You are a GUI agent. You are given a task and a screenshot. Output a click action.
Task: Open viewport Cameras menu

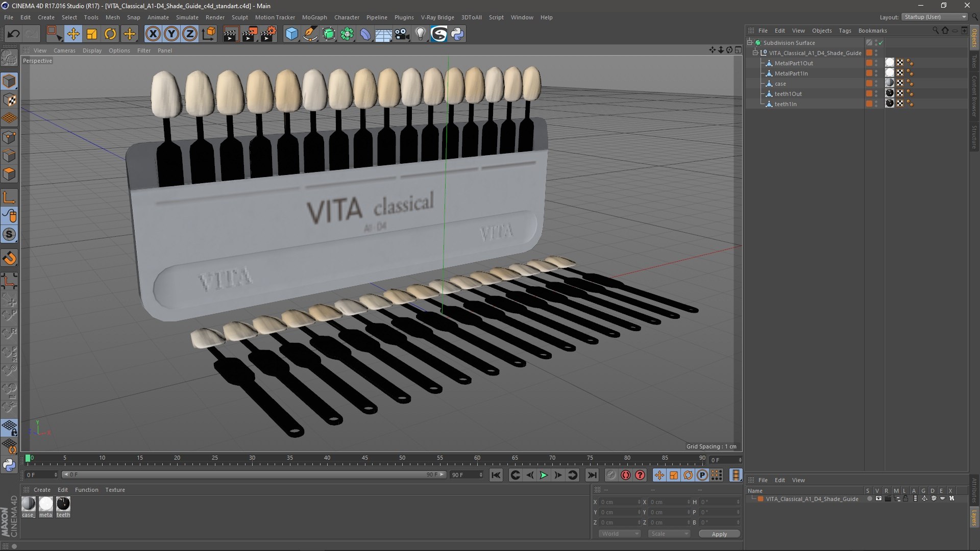click(64, 51)
